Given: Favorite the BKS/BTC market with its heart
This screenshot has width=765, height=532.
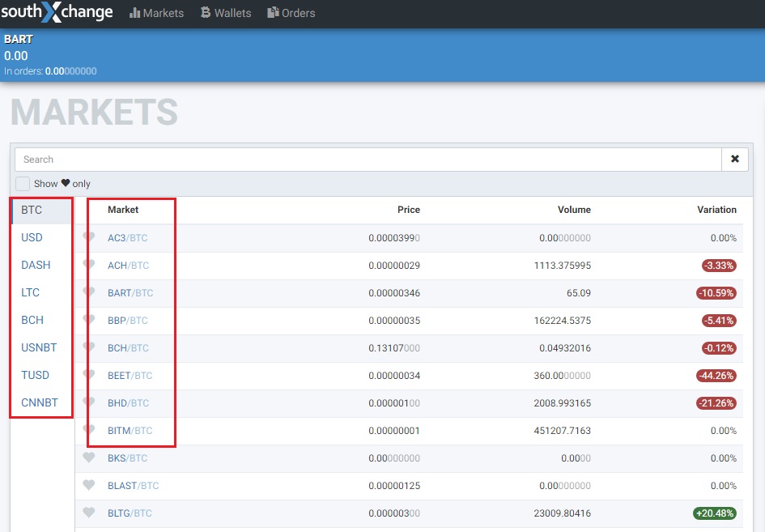Looking at the screenshot, I should pyautogui.click(x=89, y=458).
